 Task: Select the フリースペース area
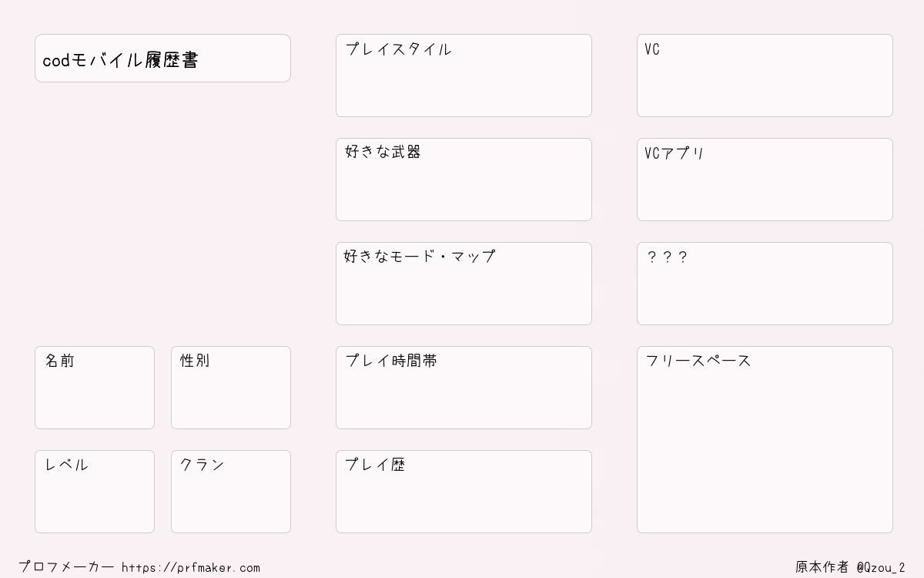(765, 439)
